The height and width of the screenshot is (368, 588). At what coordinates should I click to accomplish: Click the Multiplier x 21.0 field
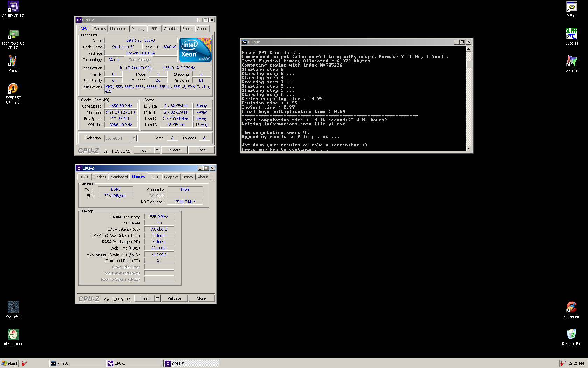click(121, 112)
